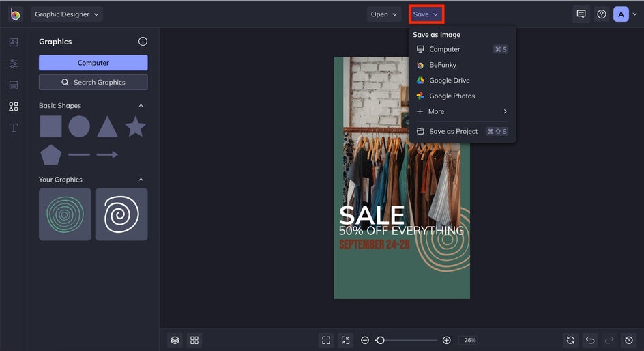
Task: Select the pentagon basic shape
Action: point(50,155)
